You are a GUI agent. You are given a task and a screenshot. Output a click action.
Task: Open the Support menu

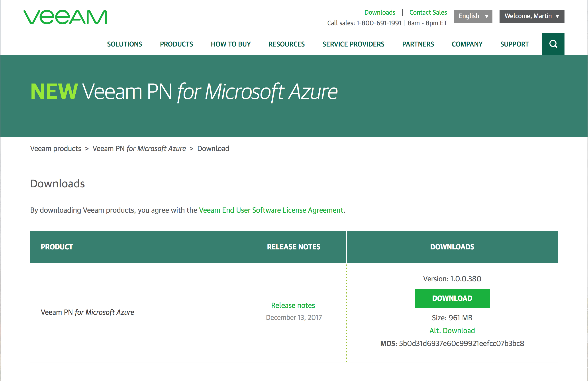click(x=514, y=44)
